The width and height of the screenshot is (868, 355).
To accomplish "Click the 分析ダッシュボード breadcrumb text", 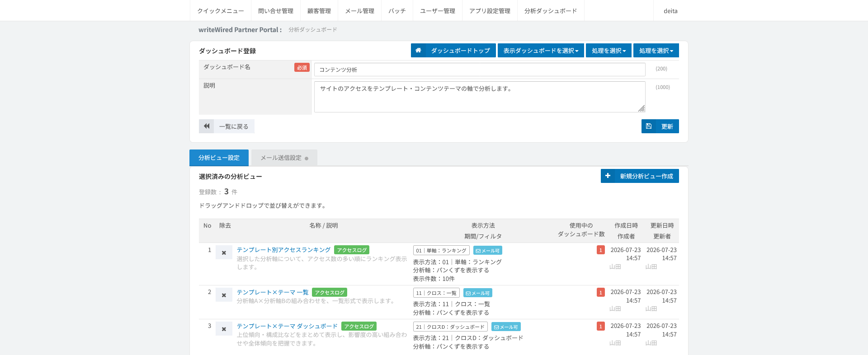I will point(313,30).
